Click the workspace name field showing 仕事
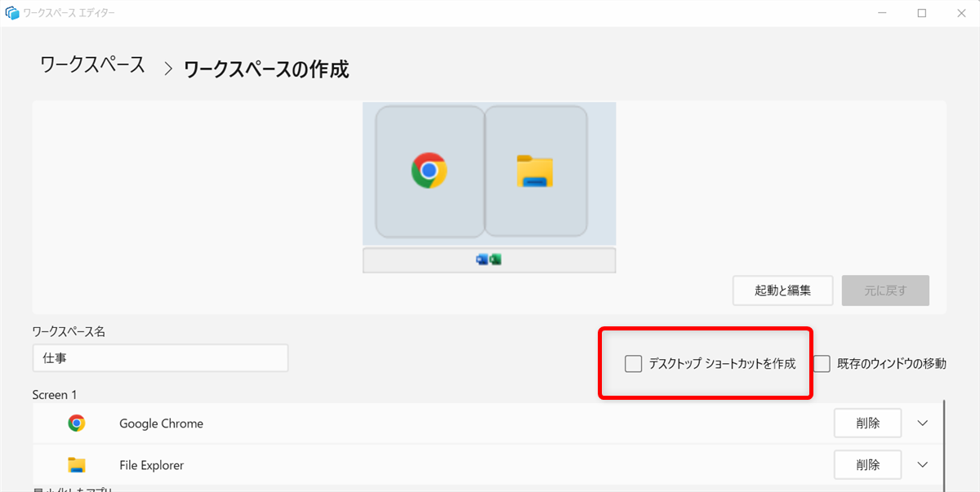 point(160,357)
